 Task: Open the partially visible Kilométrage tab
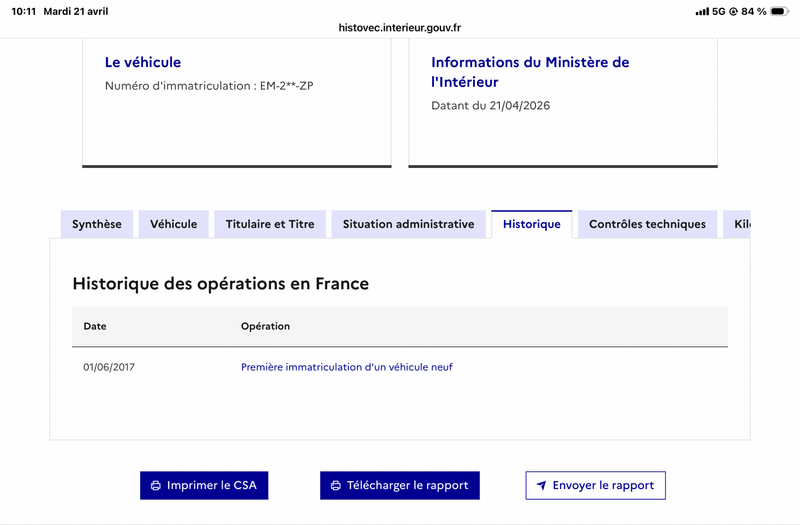click(x=737, y=224)
